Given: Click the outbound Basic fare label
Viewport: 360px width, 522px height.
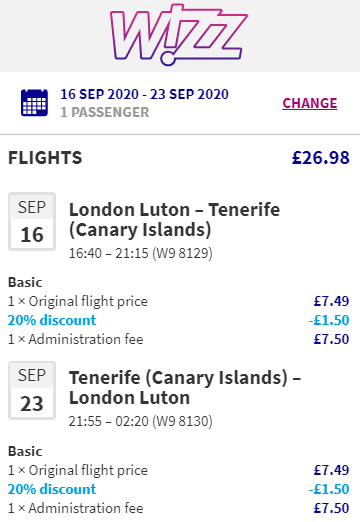Looking at the screenshot, I should (x=25, y=282).
